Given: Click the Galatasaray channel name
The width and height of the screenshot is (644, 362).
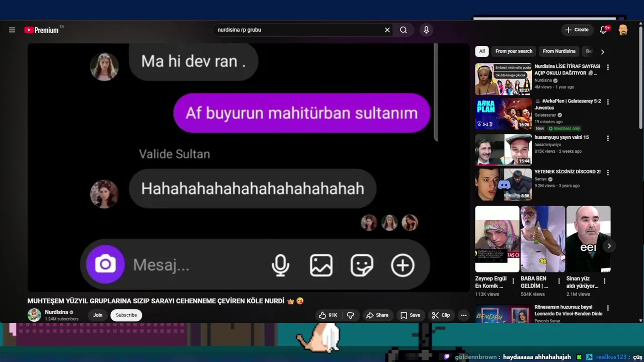Looking at the screenshot, I should [545, 115].
